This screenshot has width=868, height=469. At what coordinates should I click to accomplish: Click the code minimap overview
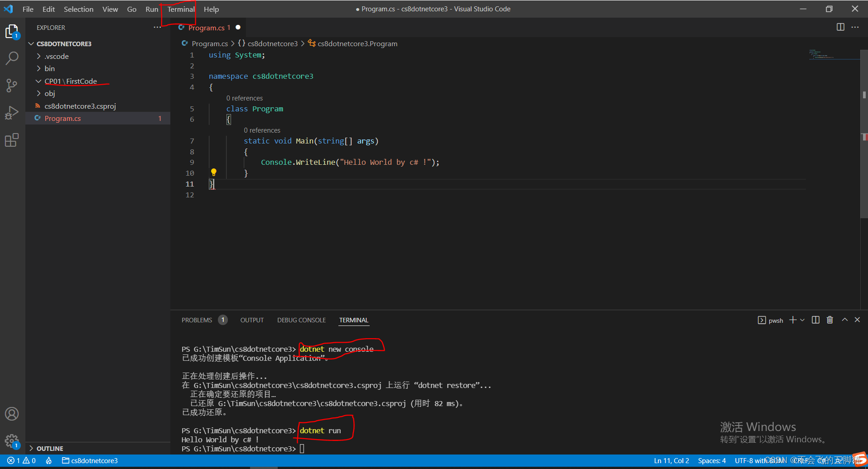pyautogui.click(x=834, y=54)
